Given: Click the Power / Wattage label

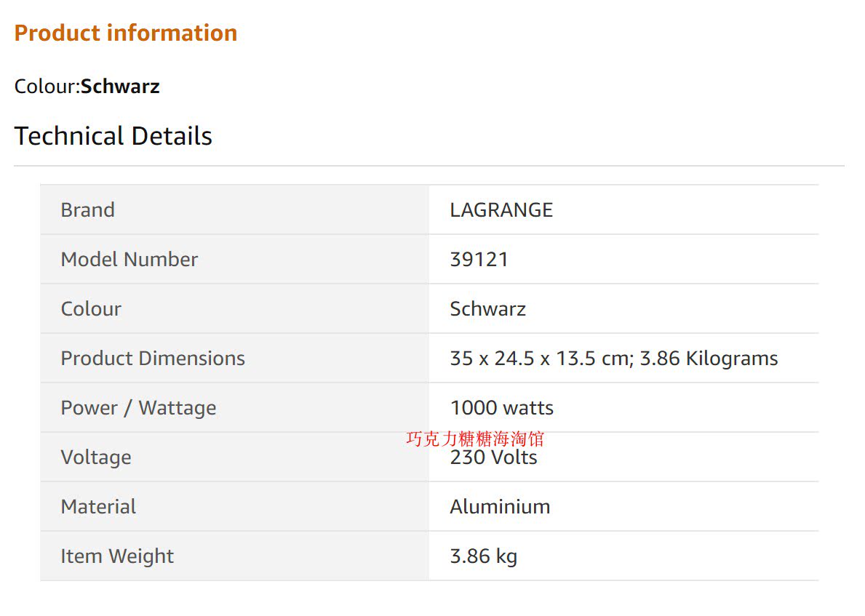Looking at the screenshot, I should pyautogui.click(x=138, y=408).
